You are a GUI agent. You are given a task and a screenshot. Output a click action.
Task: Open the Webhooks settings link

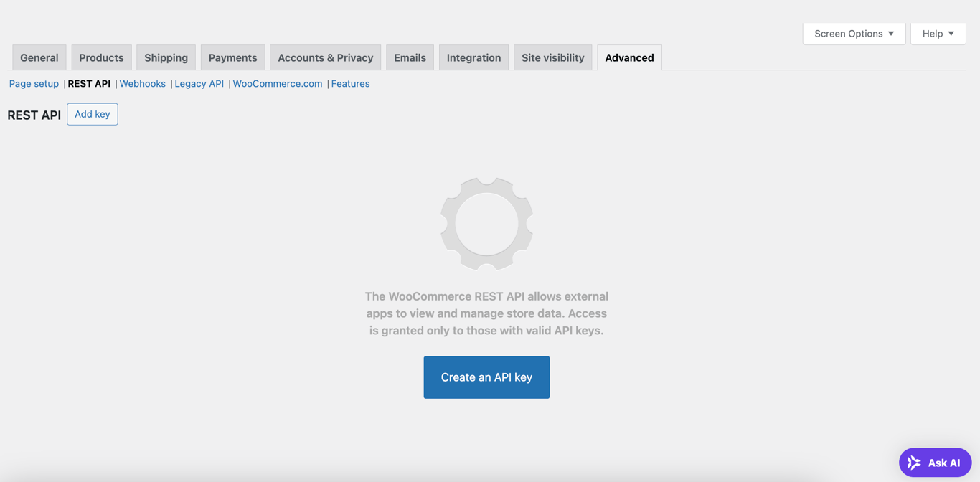[142, 83]
